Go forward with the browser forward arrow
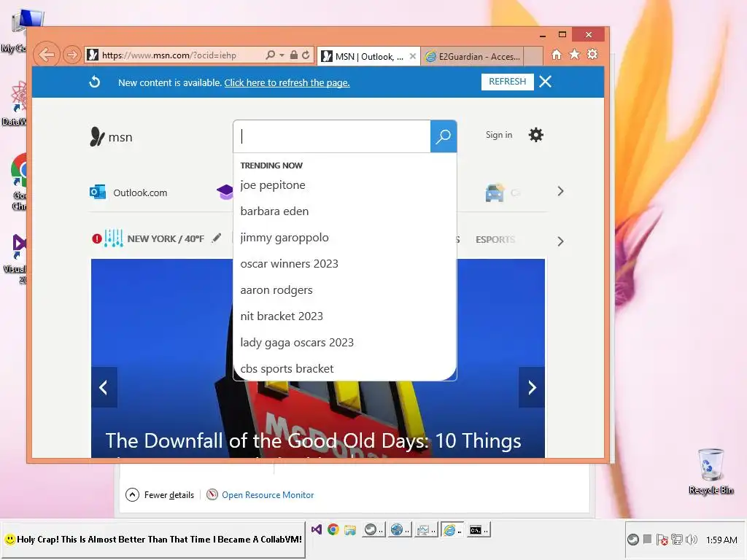 click(x=71, y=55)
